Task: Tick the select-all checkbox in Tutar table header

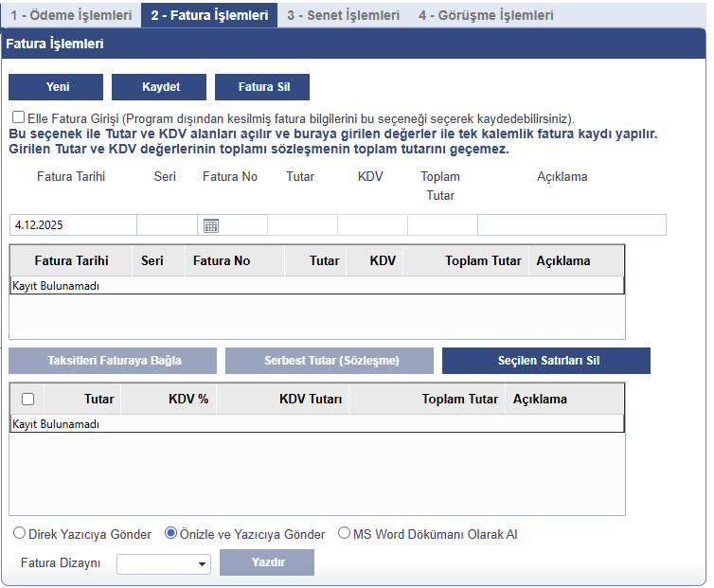Action: tap(27, 399)
